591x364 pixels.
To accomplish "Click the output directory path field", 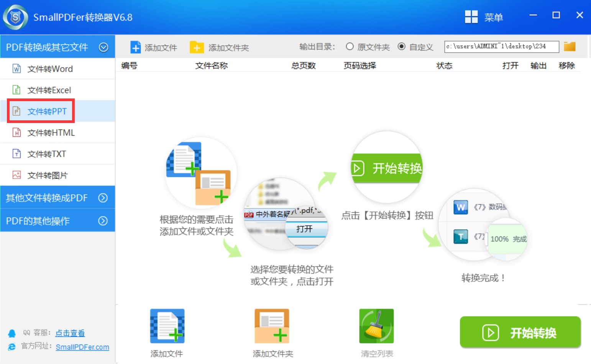I will [501, 46].
